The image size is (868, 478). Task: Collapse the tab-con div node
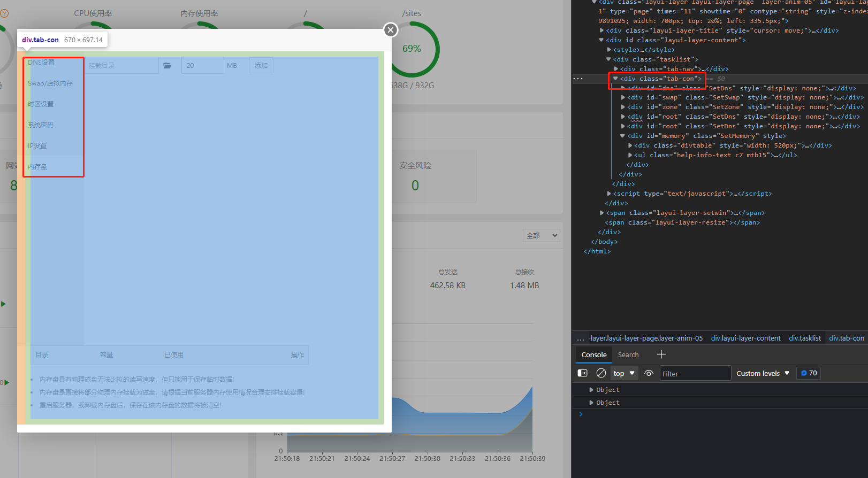(x=615, y=79)
